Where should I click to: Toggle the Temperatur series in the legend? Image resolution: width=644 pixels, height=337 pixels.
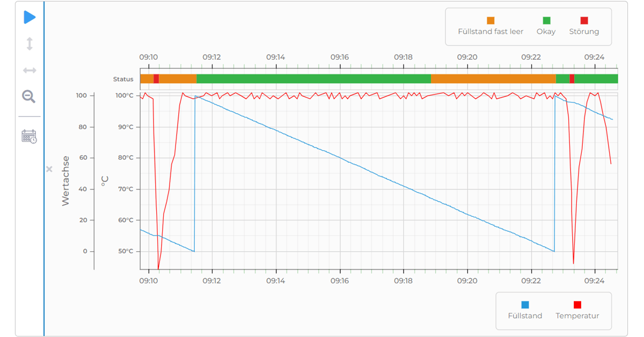coord(577,311)
